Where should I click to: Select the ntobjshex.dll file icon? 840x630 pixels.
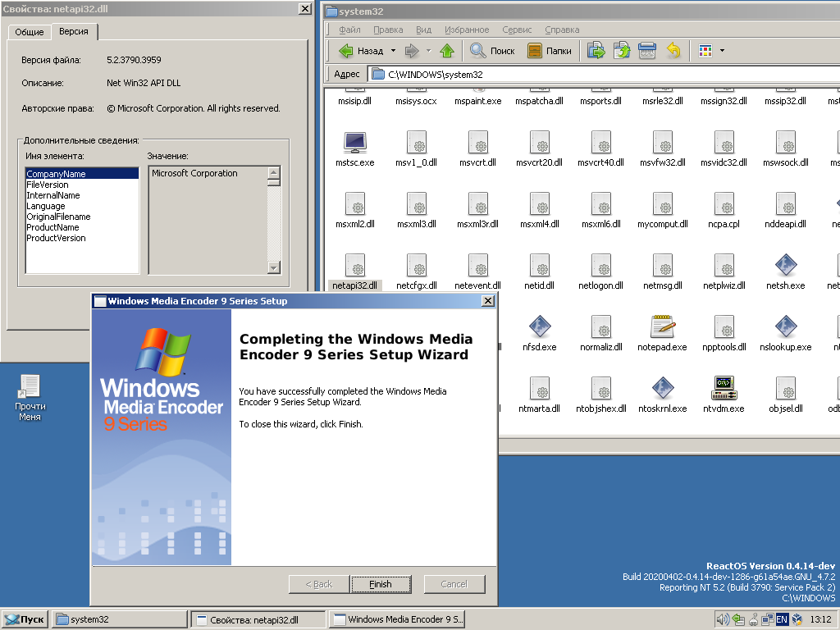[x=600, y=388]
